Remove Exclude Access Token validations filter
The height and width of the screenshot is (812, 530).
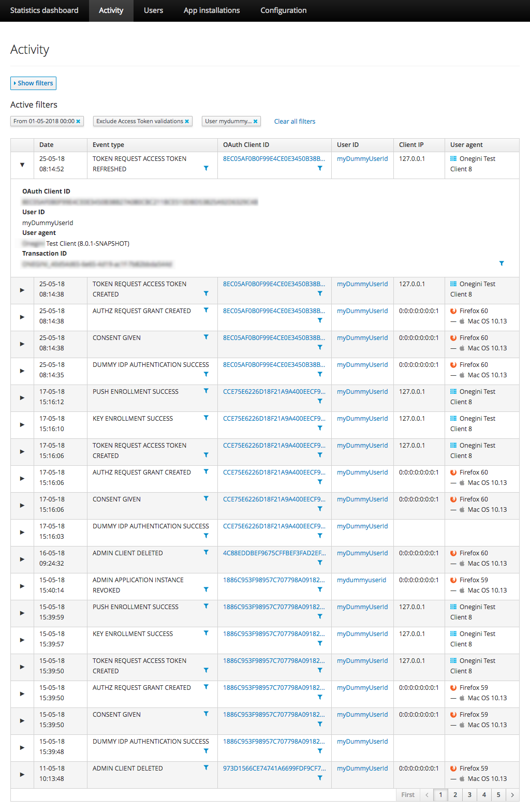187,121
